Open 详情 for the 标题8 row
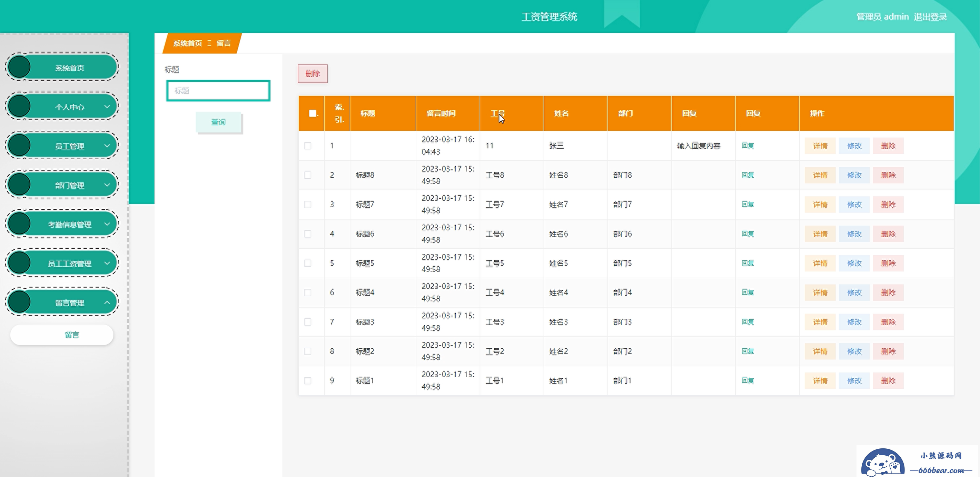This screenshot has width=980, height=477. pyautogui.click(x=820, y=175)
